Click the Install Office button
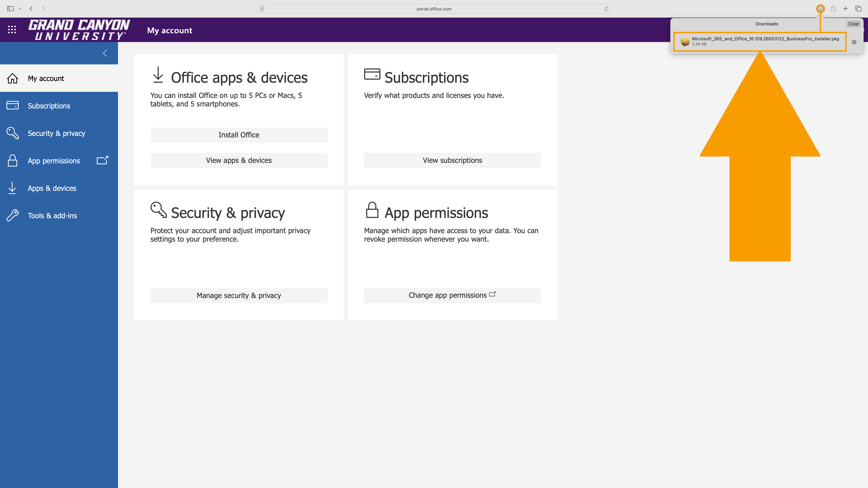 pyautogui.click(x=239, y=135)
